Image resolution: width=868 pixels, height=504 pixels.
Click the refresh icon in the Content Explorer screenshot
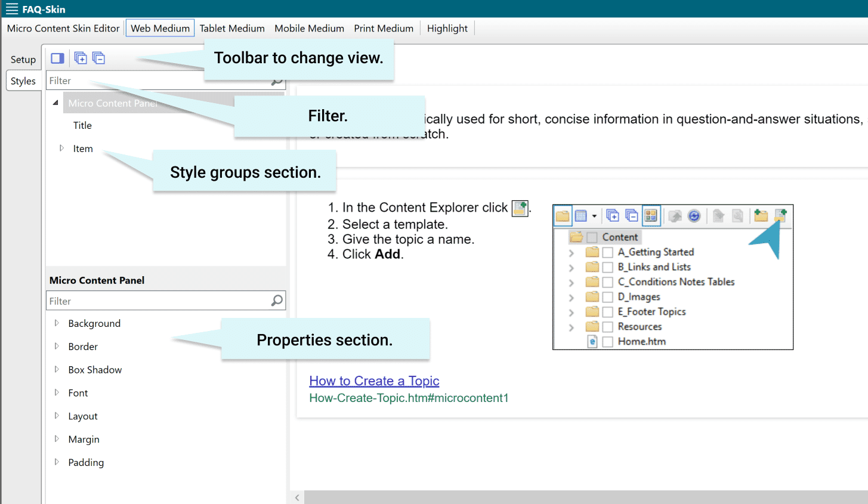point(694,215)
